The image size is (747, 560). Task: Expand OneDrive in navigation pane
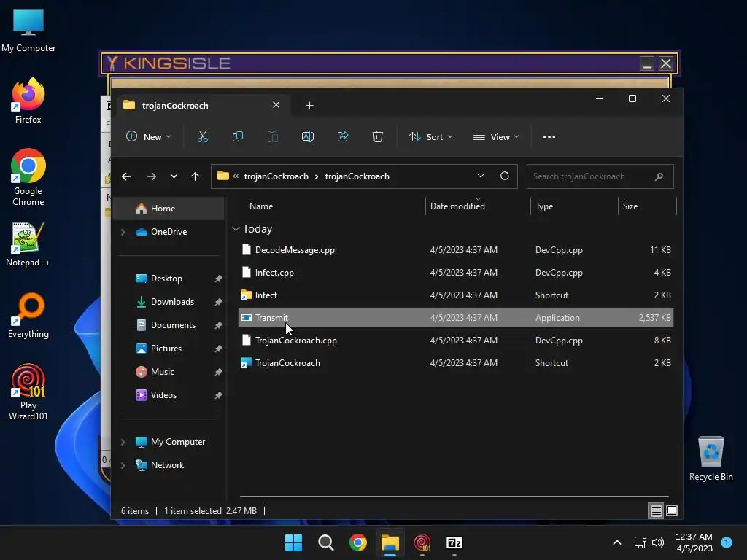123,232
